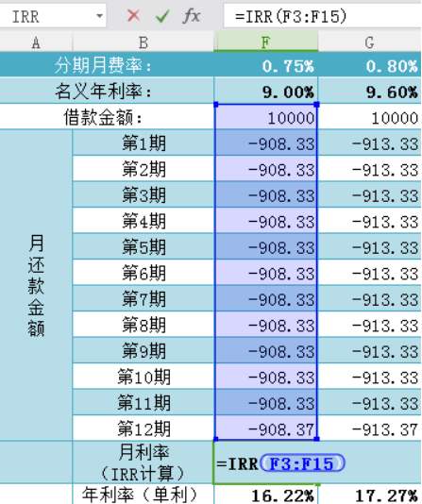Cancel formula entry with the red X
The height and width of the screenshot is (504, 422).
tap(133, 15)
